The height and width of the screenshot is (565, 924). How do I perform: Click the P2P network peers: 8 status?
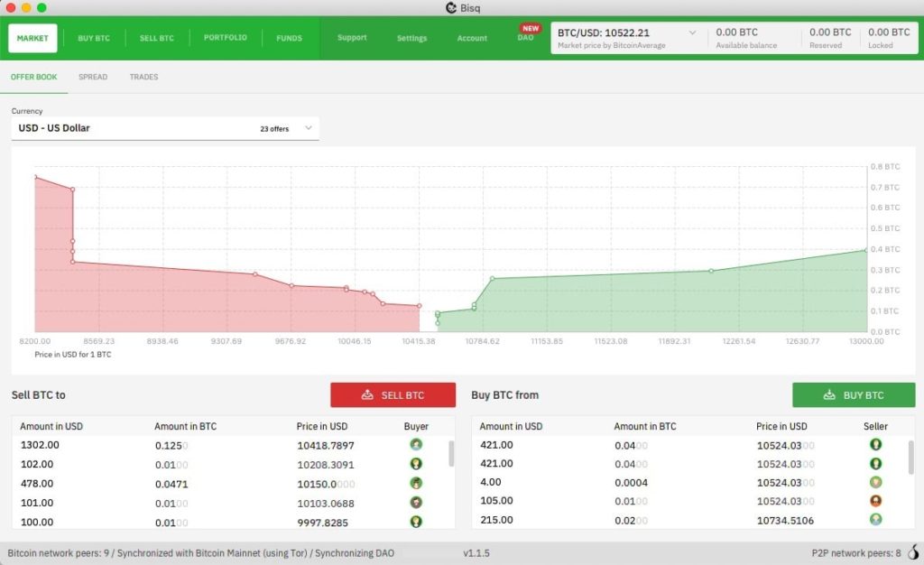point(855,553)
